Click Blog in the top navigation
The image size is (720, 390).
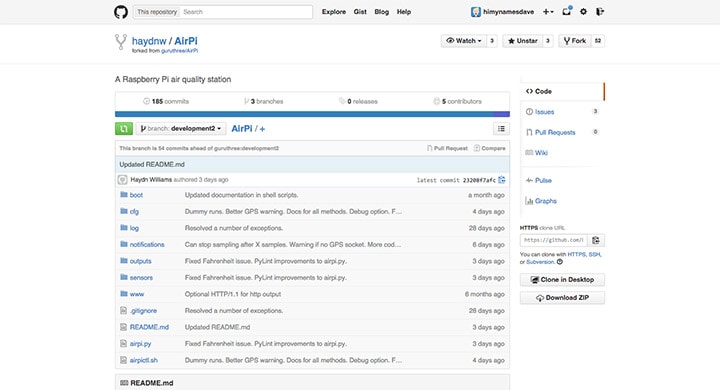point(382,12)
